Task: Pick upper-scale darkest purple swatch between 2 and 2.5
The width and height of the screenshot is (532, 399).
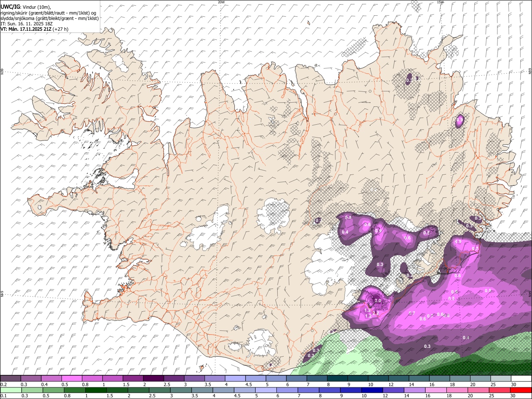Action: pos(153,379)
